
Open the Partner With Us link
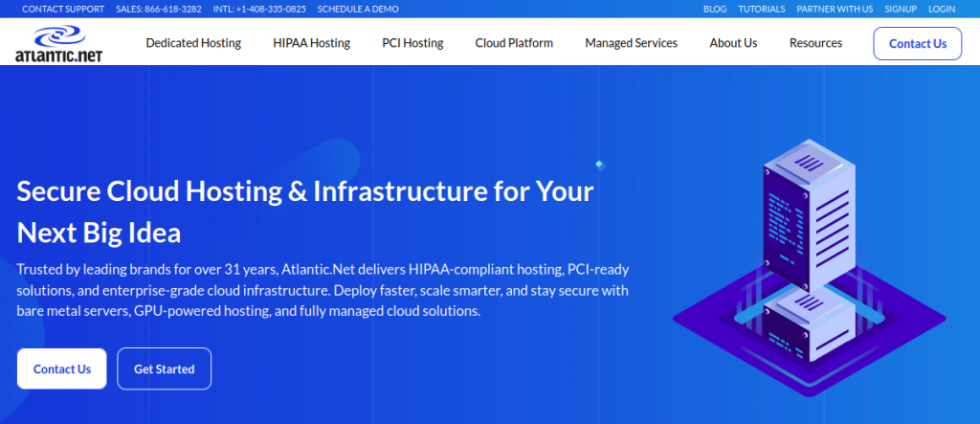(835, 9)
